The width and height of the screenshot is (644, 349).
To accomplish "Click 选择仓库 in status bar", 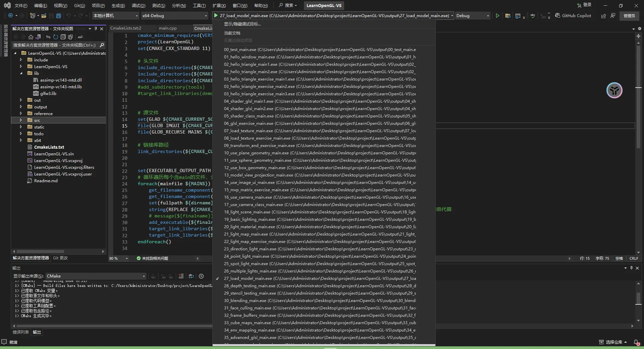I will tap(613, 342).
